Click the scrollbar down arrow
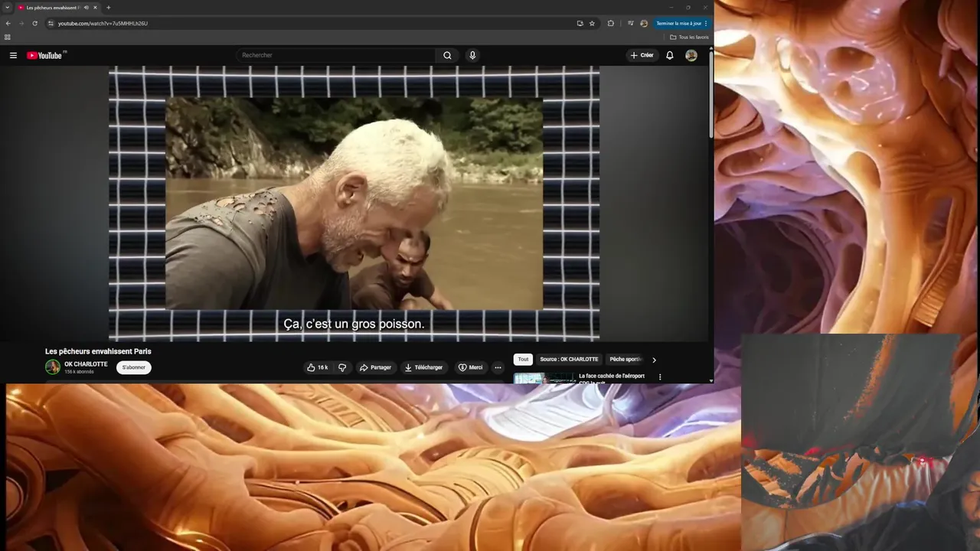Image resolution: width=980 pixels, height=551 pixels. pyautogui.click(x=711, y=380)
